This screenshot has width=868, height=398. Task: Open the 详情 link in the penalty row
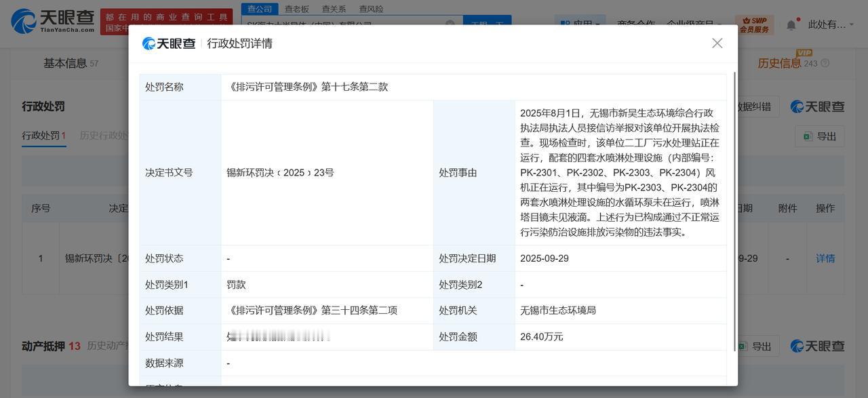825,258
